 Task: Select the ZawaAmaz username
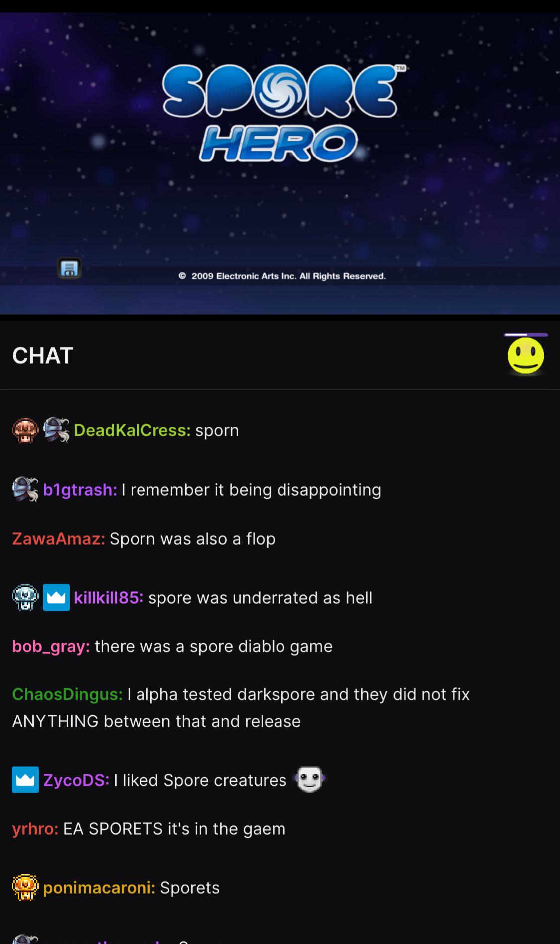click(x=59, y=539)
